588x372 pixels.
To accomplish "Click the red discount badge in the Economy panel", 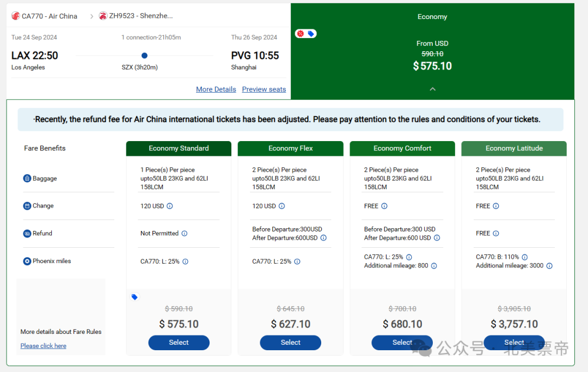I will (301, 34).
